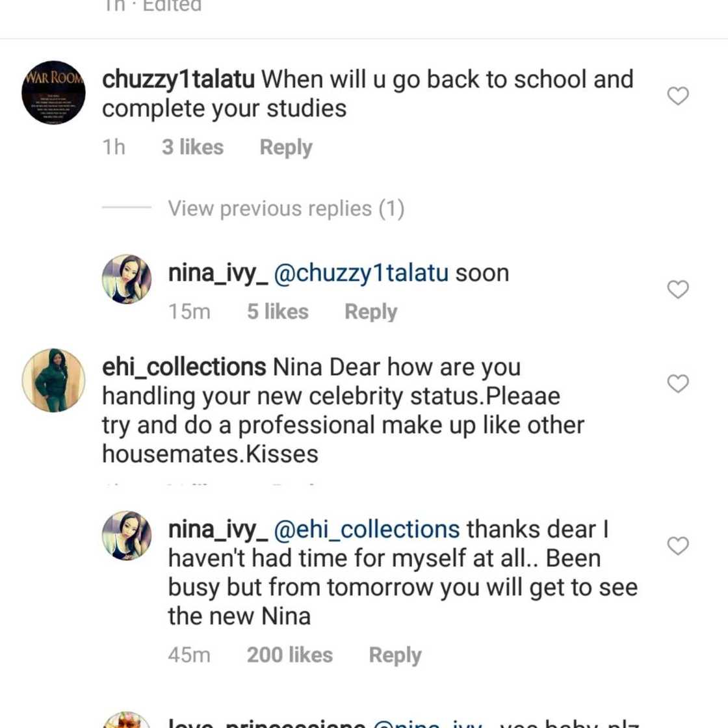Reply to nina_ivy_'s makeup response

pyautogui.click(x=395, y=655)
